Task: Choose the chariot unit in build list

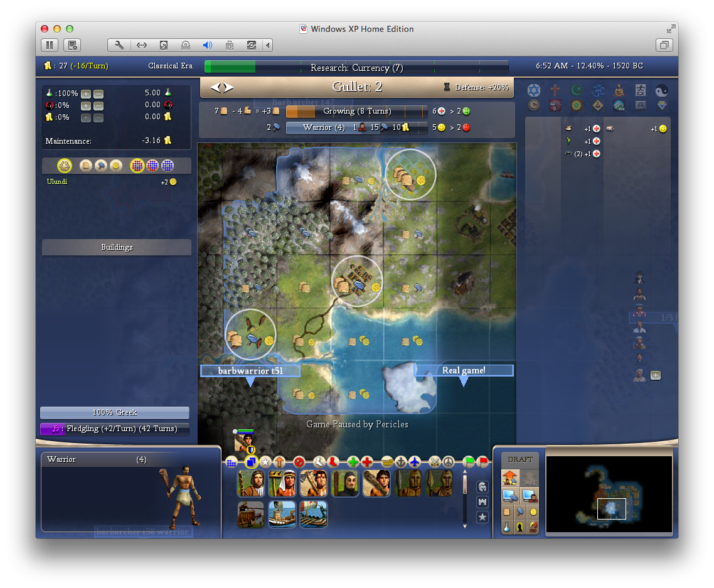Action: (250, 514)
